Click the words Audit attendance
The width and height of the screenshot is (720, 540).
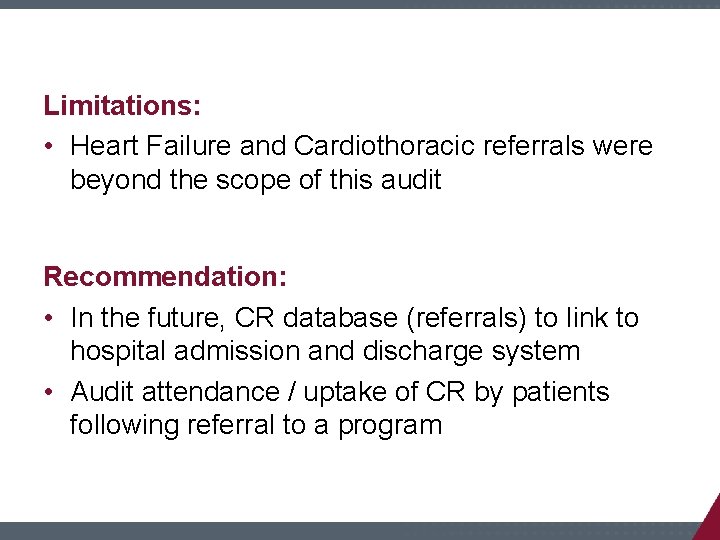point(175,392)
